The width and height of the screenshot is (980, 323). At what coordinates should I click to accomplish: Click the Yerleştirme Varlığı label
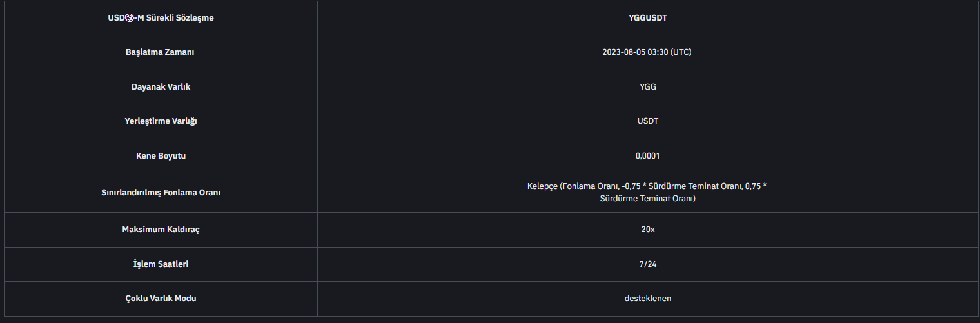point(161,121)
